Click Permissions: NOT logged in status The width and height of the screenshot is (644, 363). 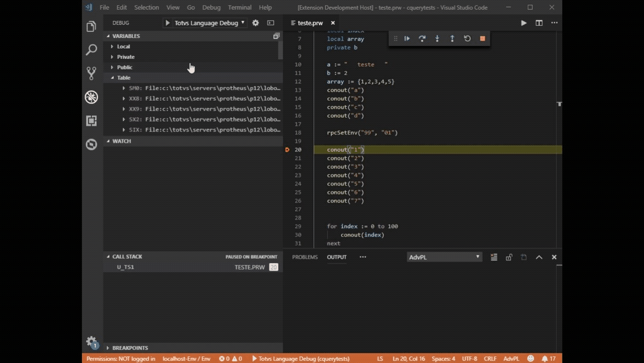tap(120, 359)
